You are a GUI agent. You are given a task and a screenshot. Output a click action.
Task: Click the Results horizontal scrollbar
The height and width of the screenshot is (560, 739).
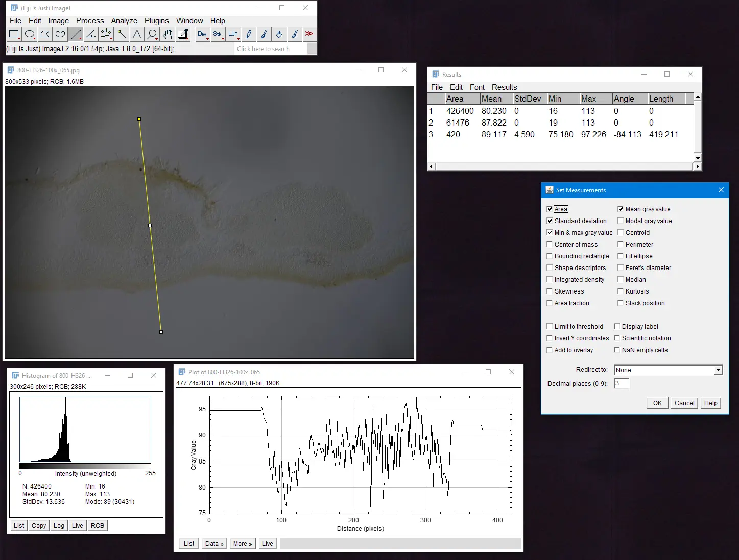coord(562,166)
